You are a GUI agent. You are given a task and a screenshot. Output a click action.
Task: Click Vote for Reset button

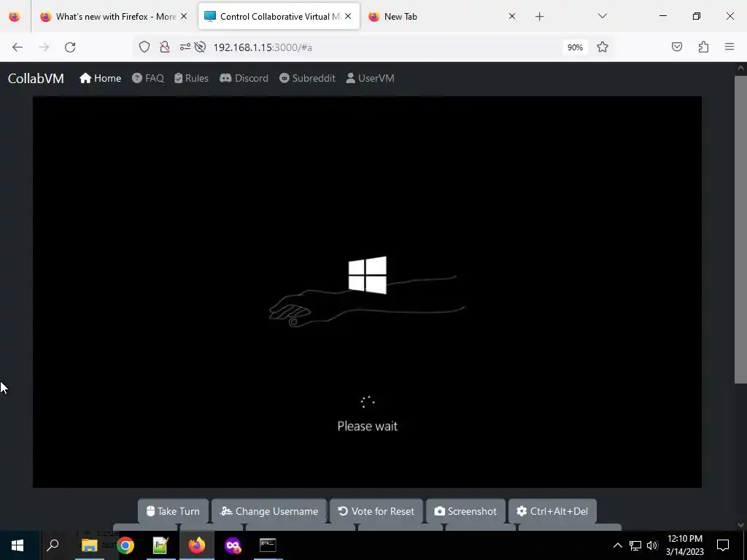coord(376,511)
